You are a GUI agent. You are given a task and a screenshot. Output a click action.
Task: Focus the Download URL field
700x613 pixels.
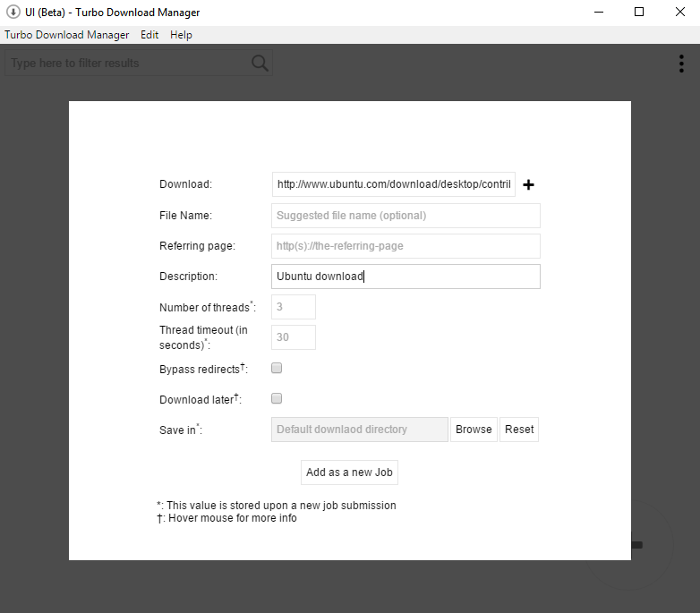(393, 184)
